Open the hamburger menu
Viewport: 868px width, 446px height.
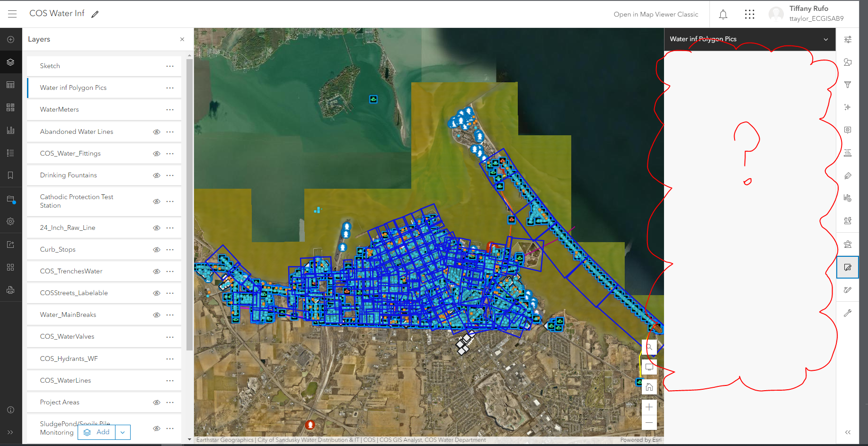[x=12, y=14]
